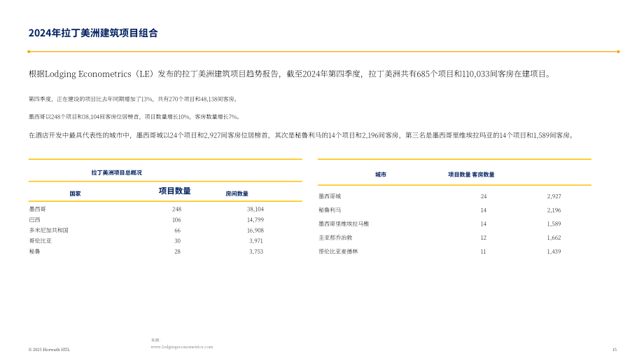
Task: Click the 1,589 cell in the city table
Action: pyautogui.click(x=554, y=224)
